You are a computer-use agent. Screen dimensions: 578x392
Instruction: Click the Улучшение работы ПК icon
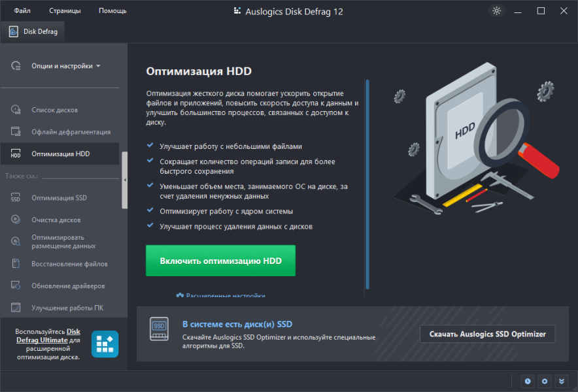(16, 307)
